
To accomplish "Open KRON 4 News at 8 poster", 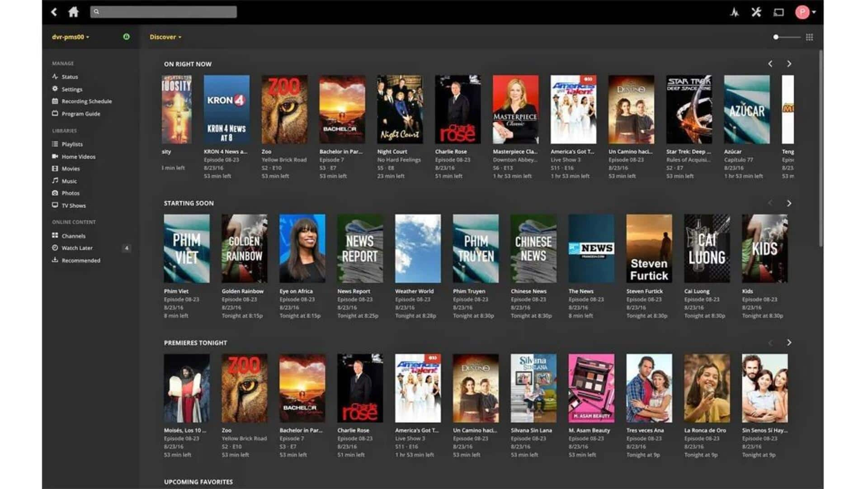I will pyautogui.click(x=226, y=109).
